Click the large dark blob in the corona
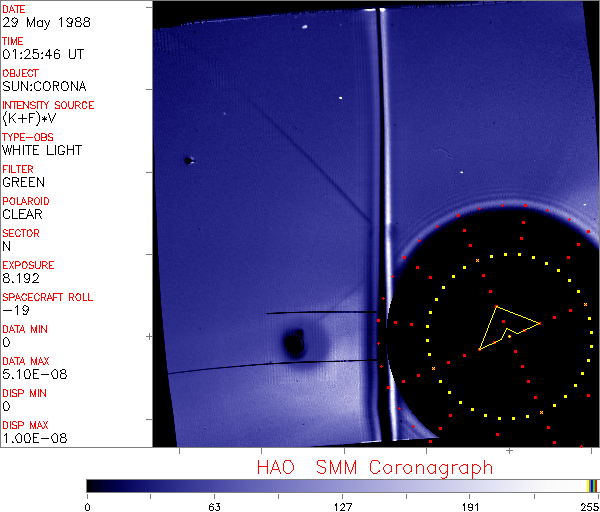Screen dimensions: 600x512 click(294, 345)
